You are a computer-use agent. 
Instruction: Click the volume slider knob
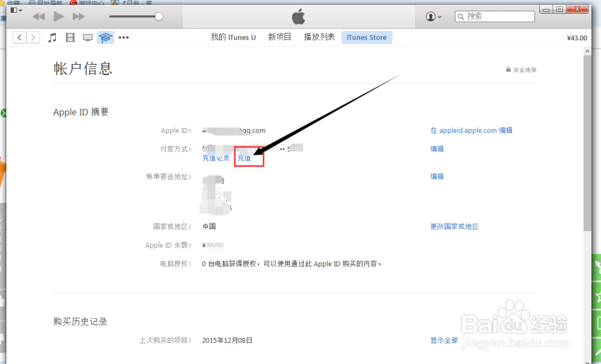point(159,16)
